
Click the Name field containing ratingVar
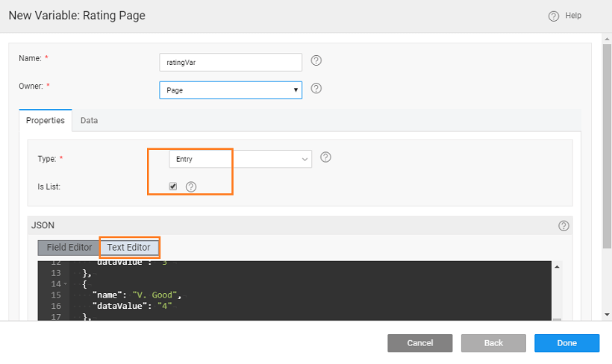231,63
